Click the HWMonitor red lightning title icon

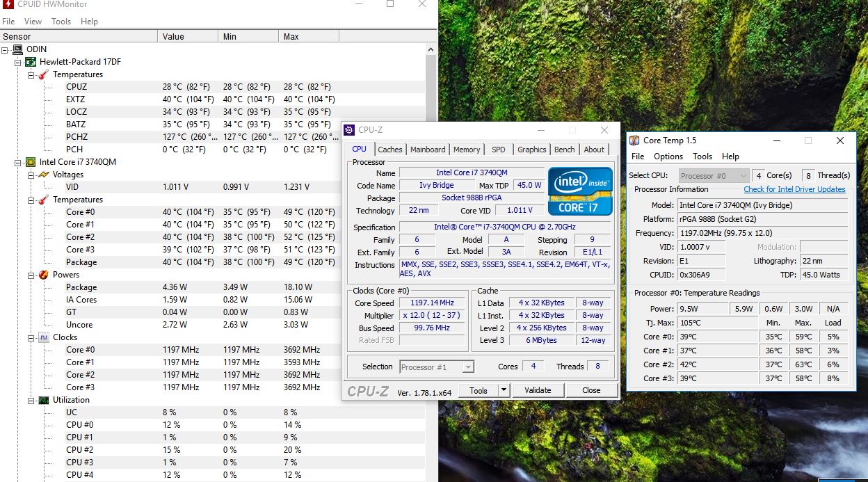coord(8,4)
